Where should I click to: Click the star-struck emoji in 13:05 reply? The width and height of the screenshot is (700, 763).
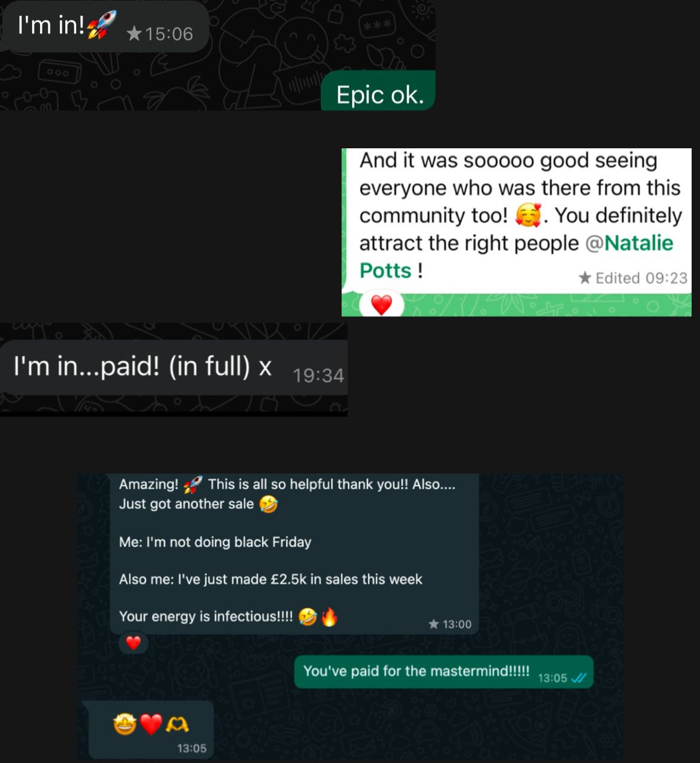[x=124, y=725]
